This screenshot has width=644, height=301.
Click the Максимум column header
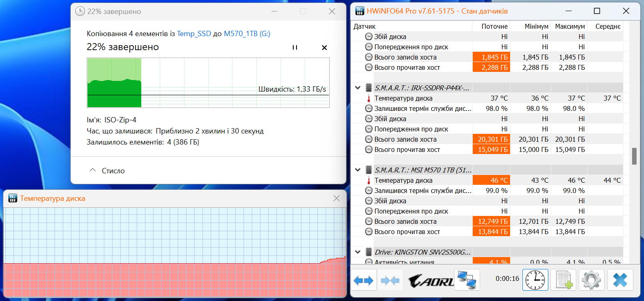[568, 26]
